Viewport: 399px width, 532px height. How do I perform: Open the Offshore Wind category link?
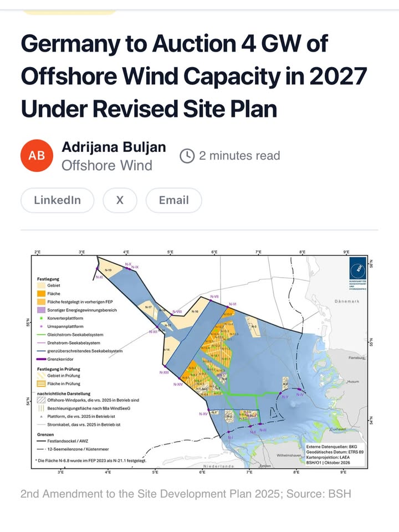107,166
